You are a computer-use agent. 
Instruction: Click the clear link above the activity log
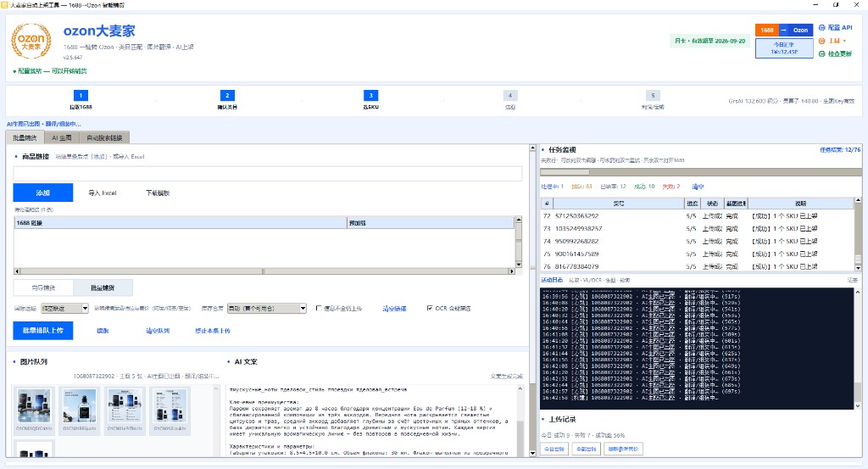pyautogui.click(x=853, y=280)
